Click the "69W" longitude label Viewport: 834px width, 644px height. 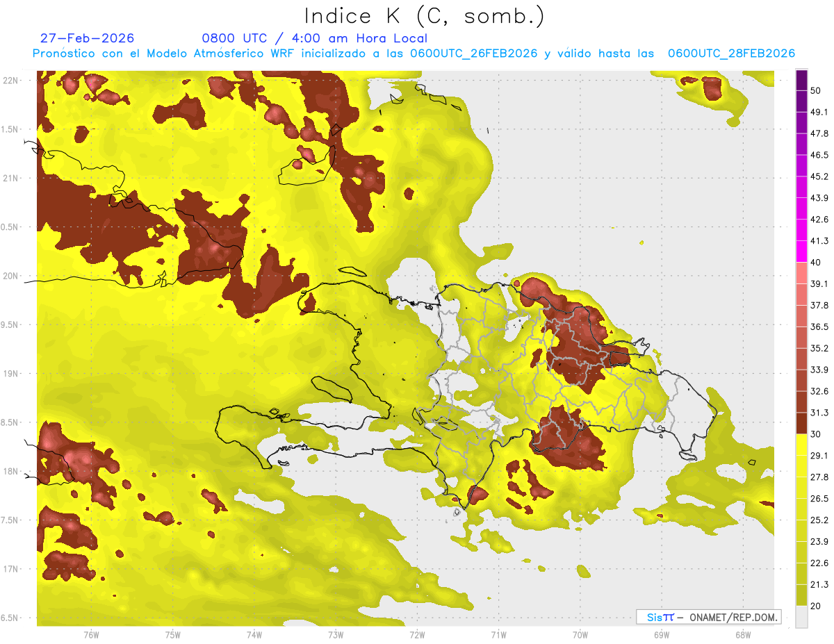662,635
